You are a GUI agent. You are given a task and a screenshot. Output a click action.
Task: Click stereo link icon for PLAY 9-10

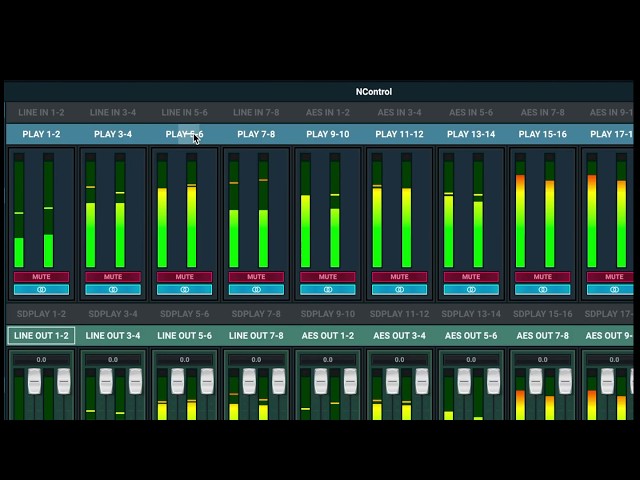coord(328,289)
